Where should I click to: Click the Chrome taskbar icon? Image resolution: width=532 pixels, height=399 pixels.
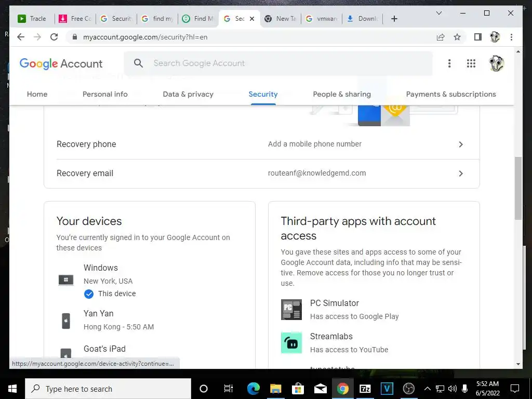(x=343, y=389)
